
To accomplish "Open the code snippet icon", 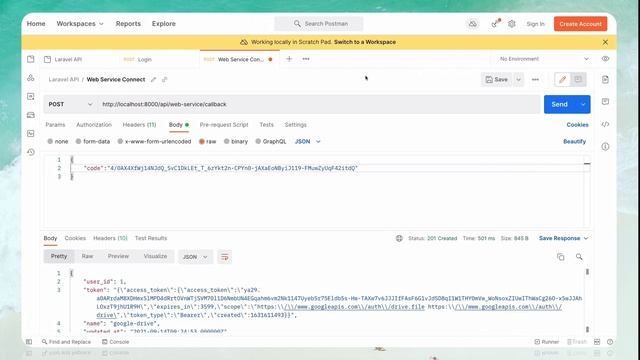I will pyautogui.click(x=605, y=124).
